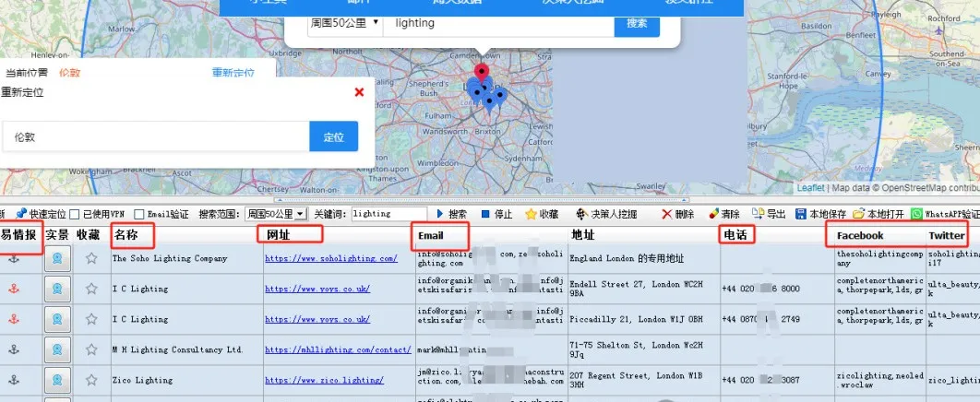
Task: Click the Twitter column header
Action: pyautogui.click(x=946, y=235)
